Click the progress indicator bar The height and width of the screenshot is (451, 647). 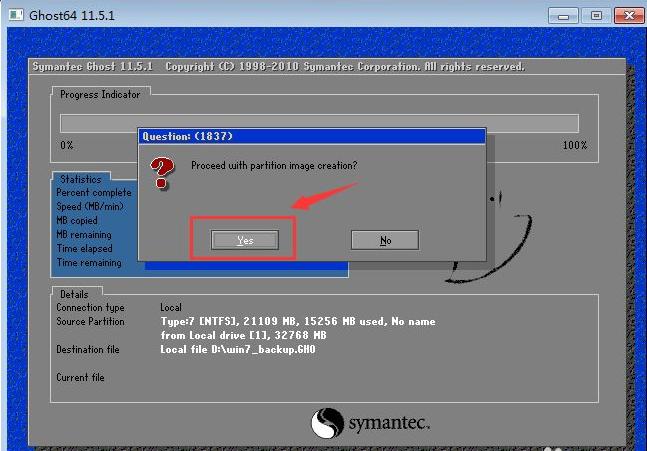(x=319, y=123)
